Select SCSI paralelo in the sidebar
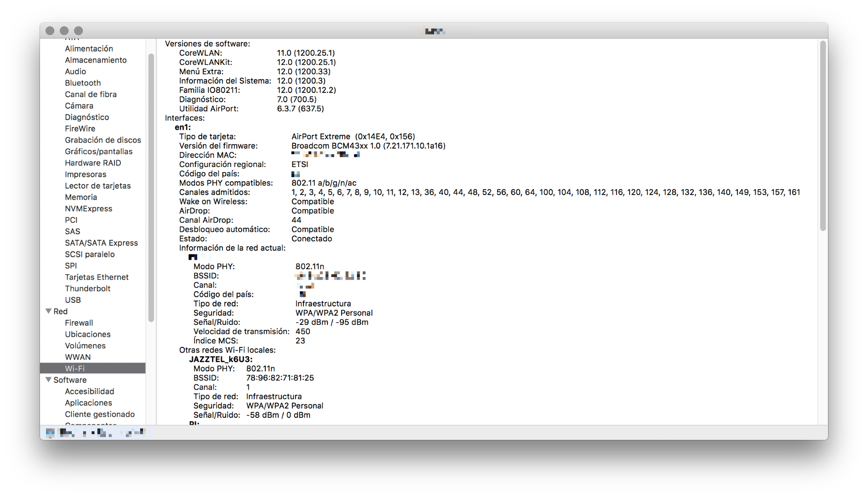The height and width of the screenshot is (497, 868). [x=90, y=254]
